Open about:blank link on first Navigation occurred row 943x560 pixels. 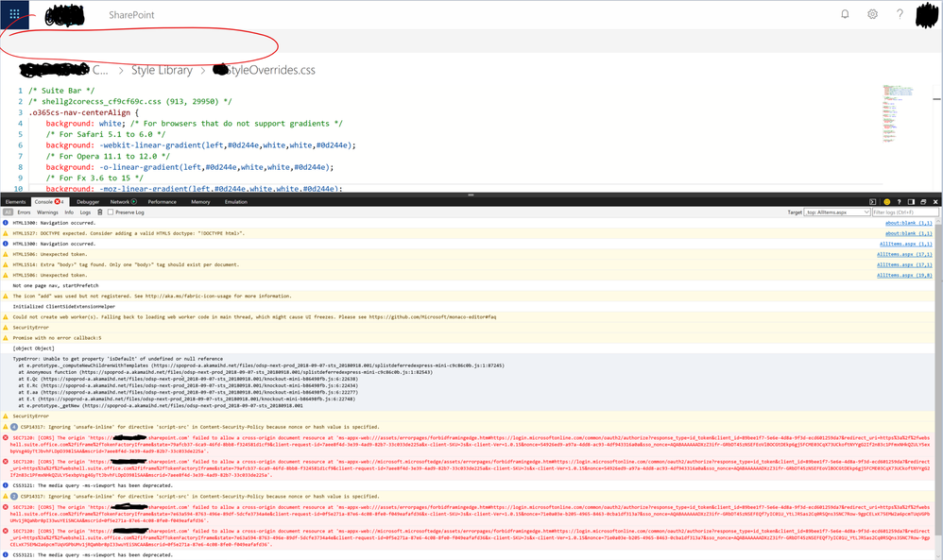909,223
